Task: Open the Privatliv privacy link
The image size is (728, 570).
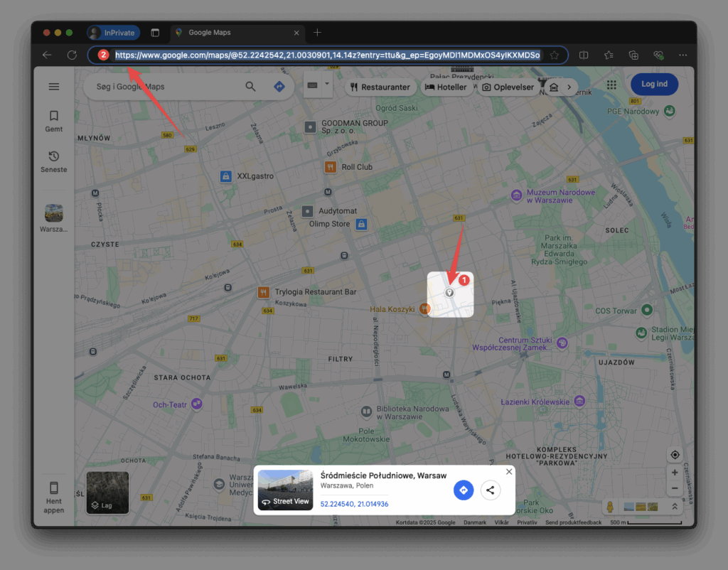Action: [527, 522]
